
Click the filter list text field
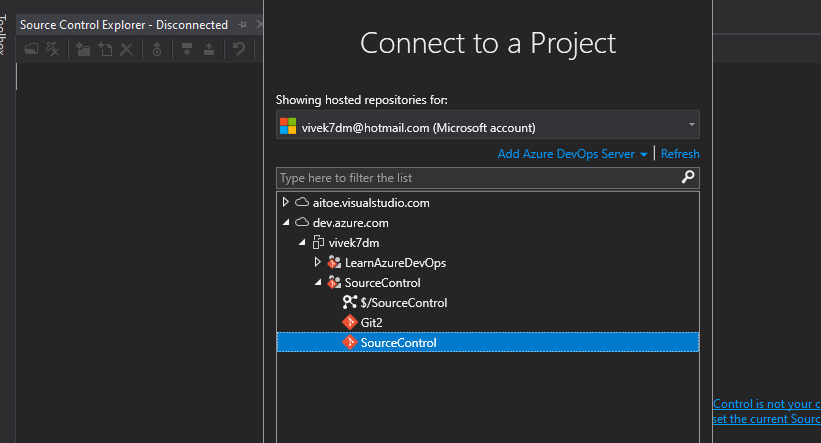(476, 178)
